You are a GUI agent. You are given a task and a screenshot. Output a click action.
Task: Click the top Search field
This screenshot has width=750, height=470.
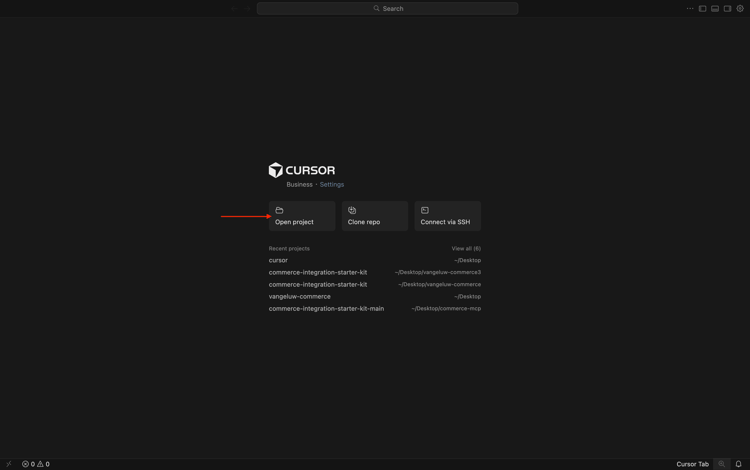(387, 9)
